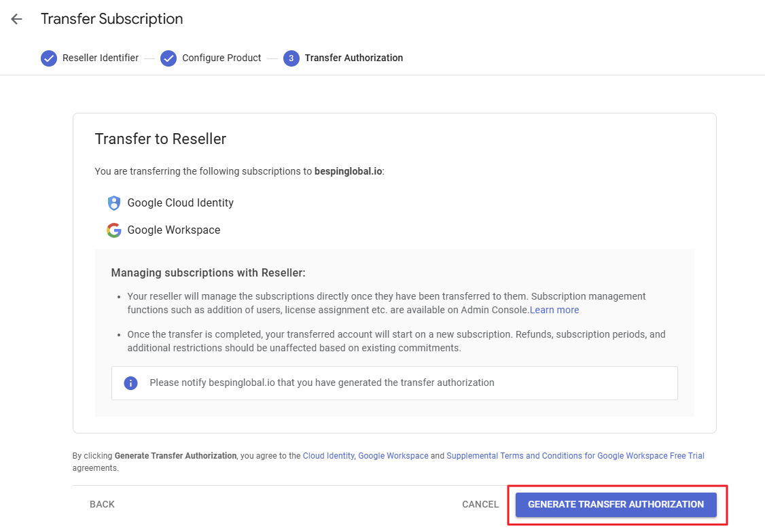This screenshot has width=765, height=532.
Task: Click the Google Cloud Identity text
Action: pos(181,203)
